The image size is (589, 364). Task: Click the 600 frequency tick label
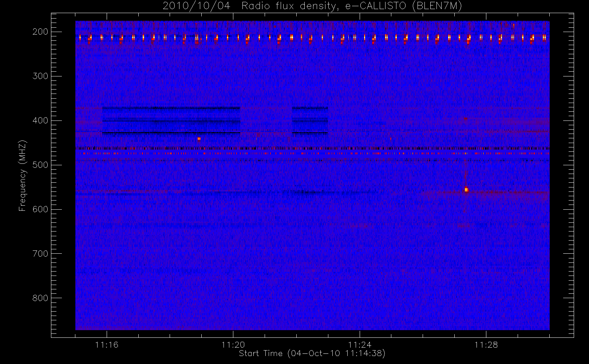click(40, 209)
